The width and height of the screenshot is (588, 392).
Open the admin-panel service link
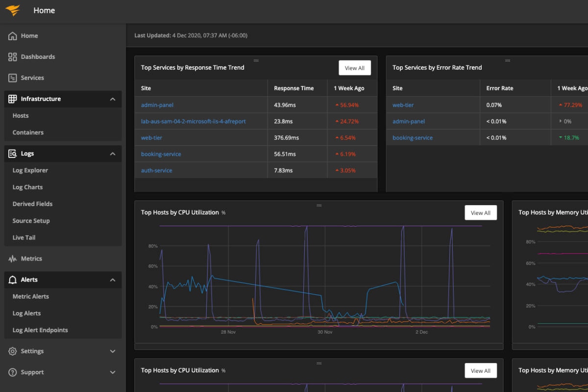(x=157, y=105)
